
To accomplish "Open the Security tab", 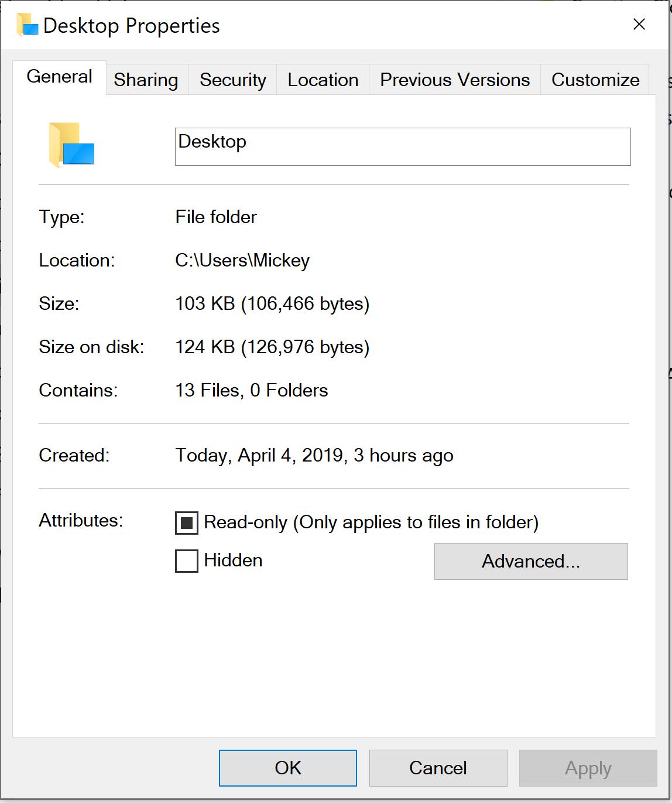I will pos(232,80).
